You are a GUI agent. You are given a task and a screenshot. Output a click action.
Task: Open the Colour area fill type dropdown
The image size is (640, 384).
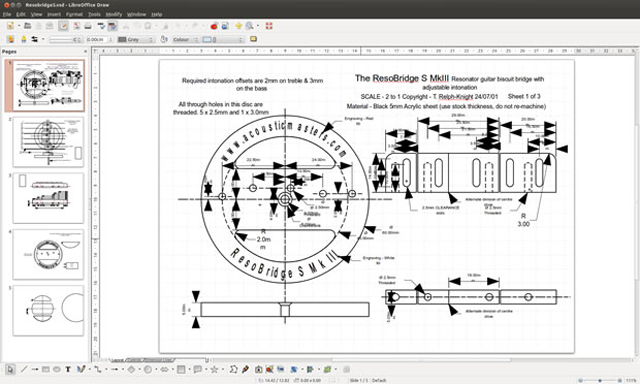tap(185, 40)
